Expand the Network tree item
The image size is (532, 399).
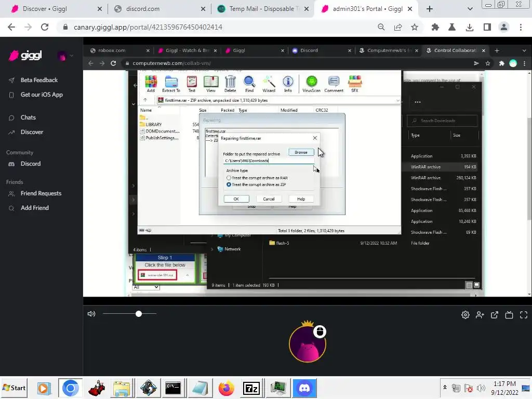[x=212, y=249]
